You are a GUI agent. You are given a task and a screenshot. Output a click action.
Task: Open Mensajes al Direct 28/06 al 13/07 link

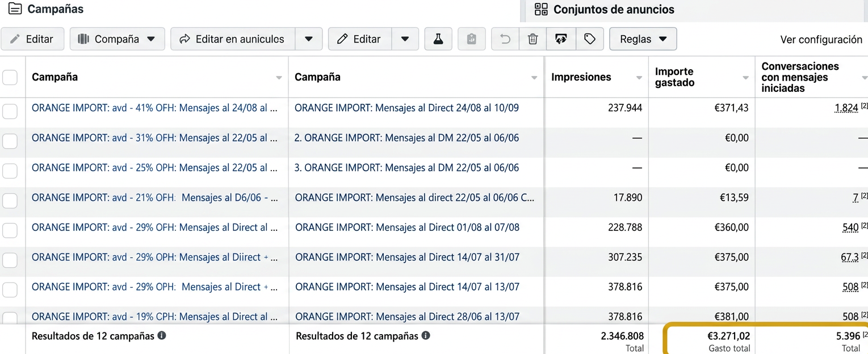[x=407, y=317]
